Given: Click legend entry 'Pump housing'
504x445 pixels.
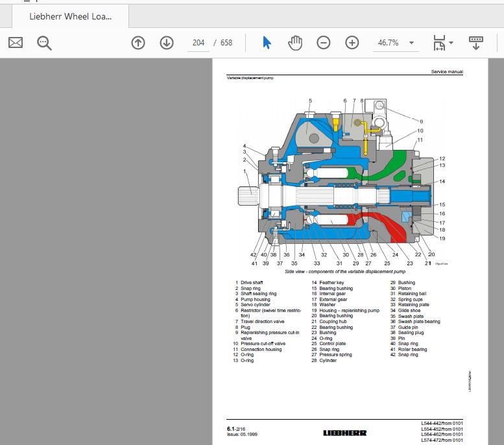Looking at the screenshot, I should tap(255, 299).
